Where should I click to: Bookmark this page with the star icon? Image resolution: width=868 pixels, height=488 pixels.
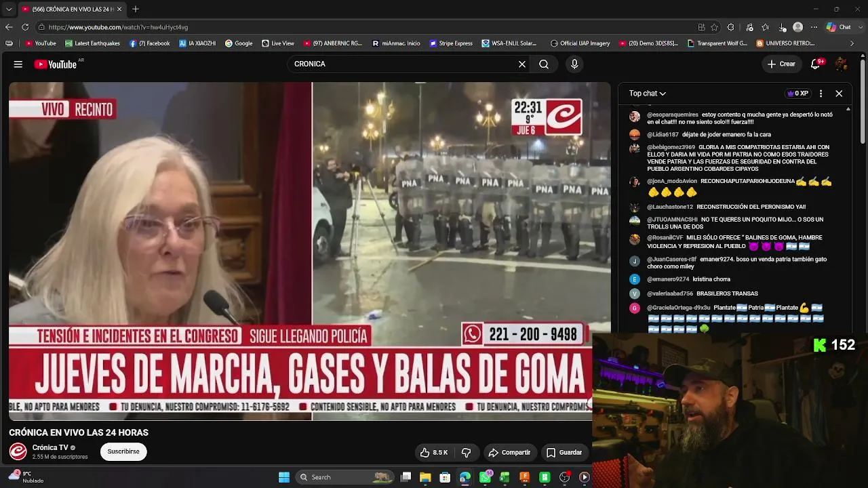coord(714,27)
